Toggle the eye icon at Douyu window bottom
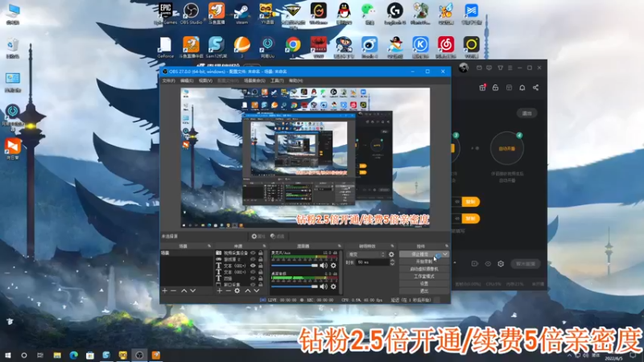Viewport: 644px width, 362px height. coord(488,264)
